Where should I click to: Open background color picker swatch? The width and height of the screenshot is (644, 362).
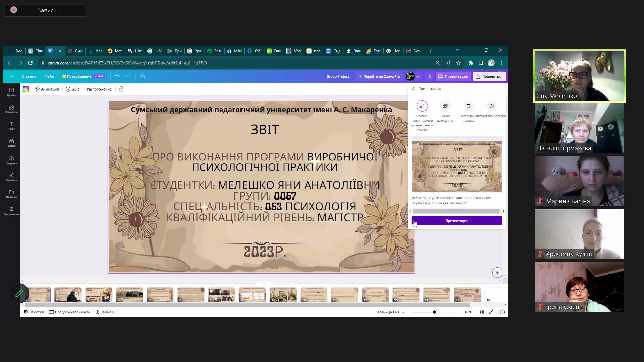click(25, 89)
